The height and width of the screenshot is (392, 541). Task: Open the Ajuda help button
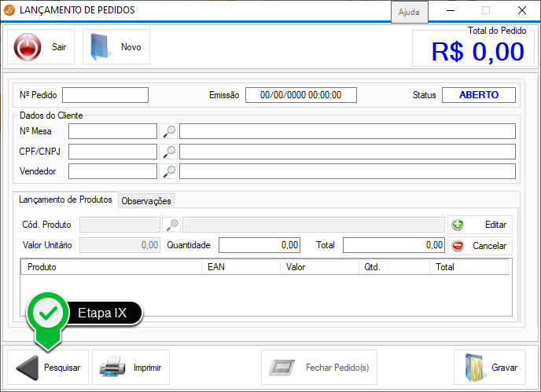(x=409, y=12)
